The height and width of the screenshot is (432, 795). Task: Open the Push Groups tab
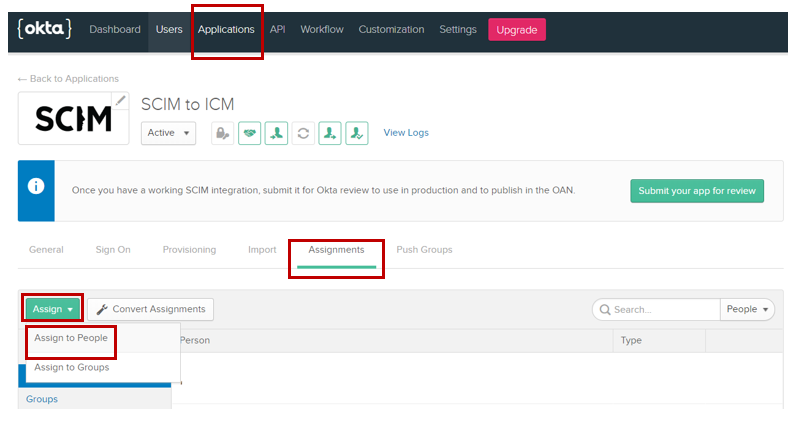pyautogui.click(x=424, y=250)
